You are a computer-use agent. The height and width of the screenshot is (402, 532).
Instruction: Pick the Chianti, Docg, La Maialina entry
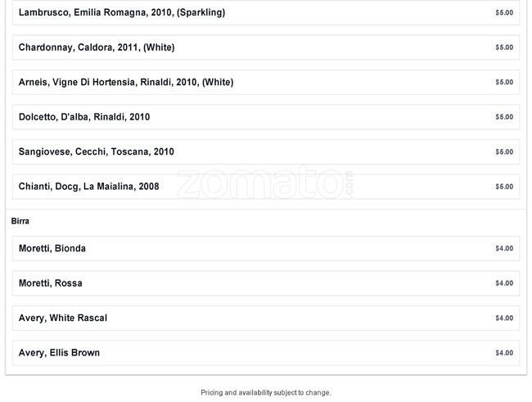[89, 187]
